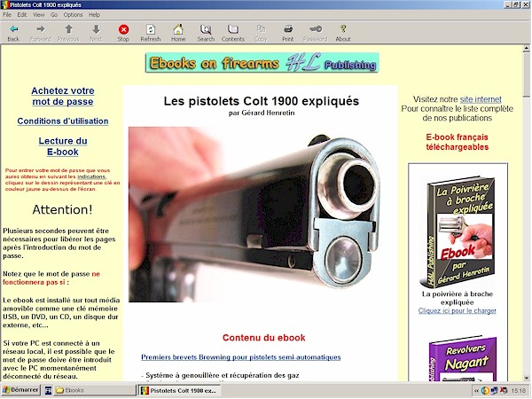The image size is (532, 399).
Task: Click the scrollbar up arrow
Action: click(x=526, y=49)
